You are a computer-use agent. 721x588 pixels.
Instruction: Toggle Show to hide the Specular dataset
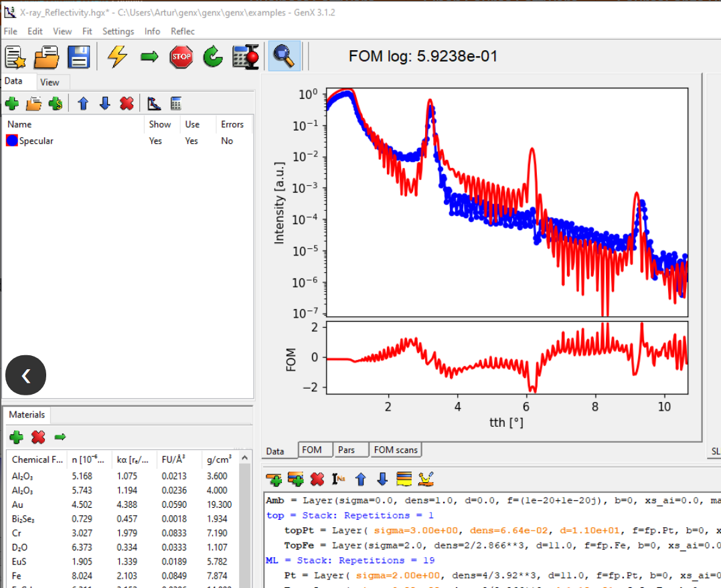(155, 140)
